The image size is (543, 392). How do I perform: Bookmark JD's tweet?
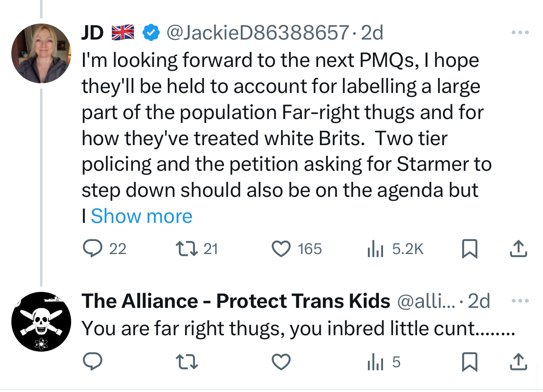469,249
